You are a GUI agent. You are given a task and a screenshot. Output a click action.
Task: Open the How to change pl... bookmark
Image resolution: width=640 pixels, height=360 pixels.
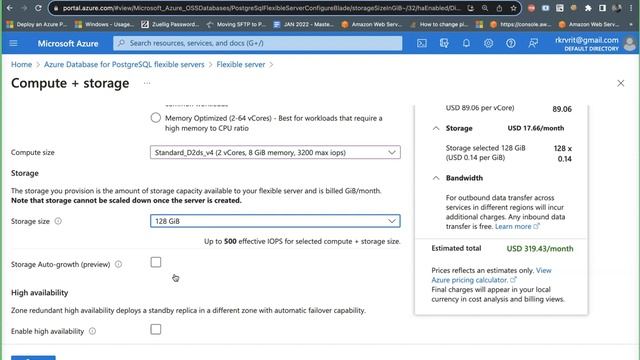439,24
